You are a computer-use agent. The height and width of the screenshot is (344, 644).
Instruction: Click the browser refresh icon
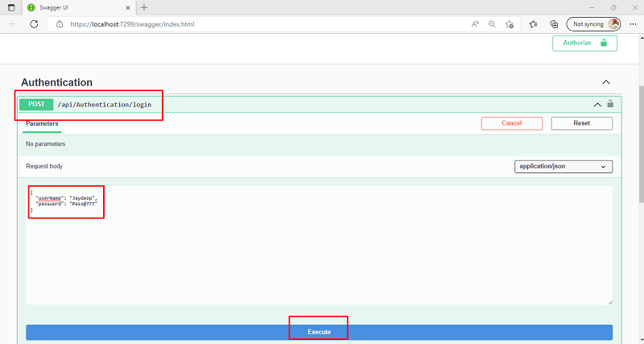coord(34,24)
